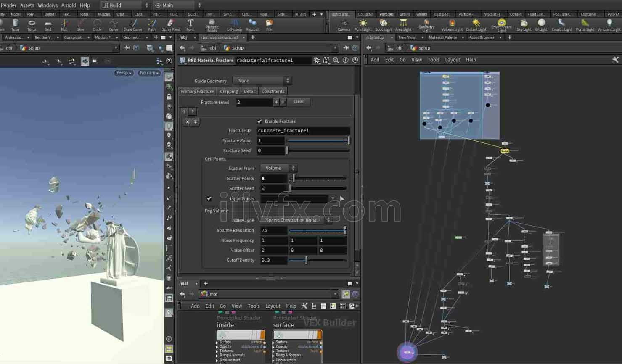The width and height of the screenshot is (622, 364).
Task: Delete this fracture entry with X
Action: click(x=188, y=122)
